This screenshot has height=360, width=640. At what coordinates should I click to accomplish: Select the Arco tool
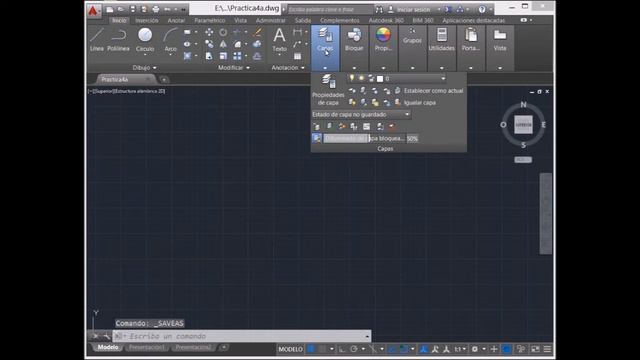tap(171, 40)
